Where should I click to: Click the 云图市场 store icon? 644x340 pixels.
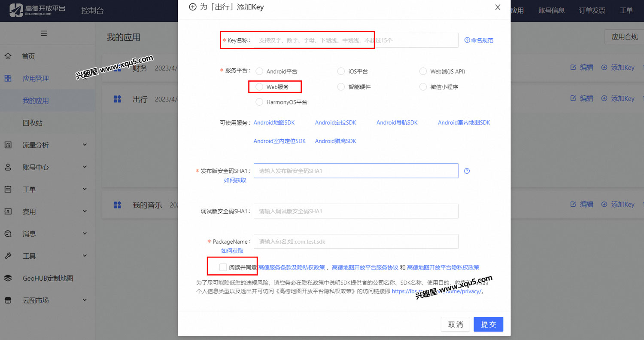[x=8, y=300]
